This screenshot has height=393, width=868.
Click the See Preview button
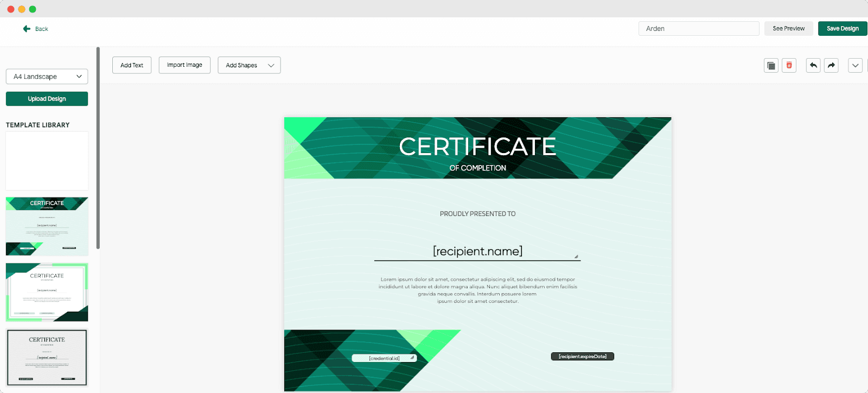coord(789,29)
